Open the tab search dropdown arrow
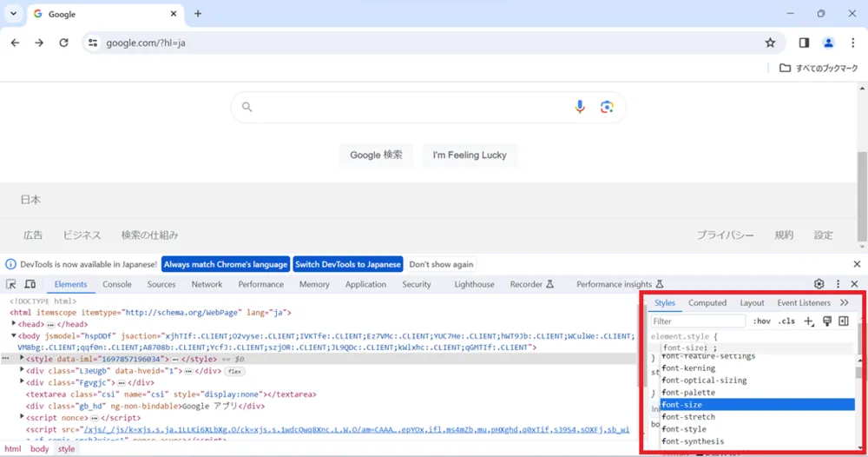Image resolution: width=868 pixels, height=457 pixels. [13, 14]
